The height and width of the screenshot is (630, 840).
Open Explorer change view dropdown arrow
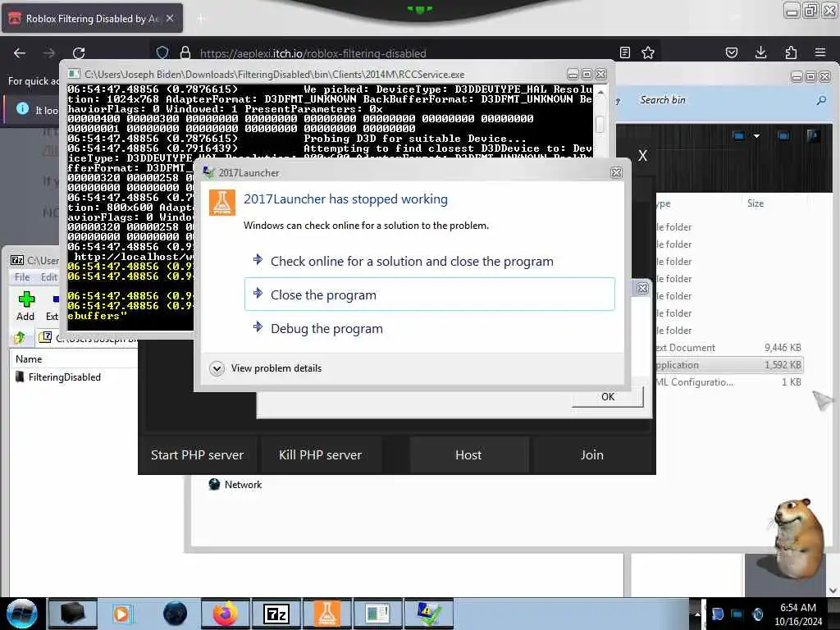click(756, 136)
